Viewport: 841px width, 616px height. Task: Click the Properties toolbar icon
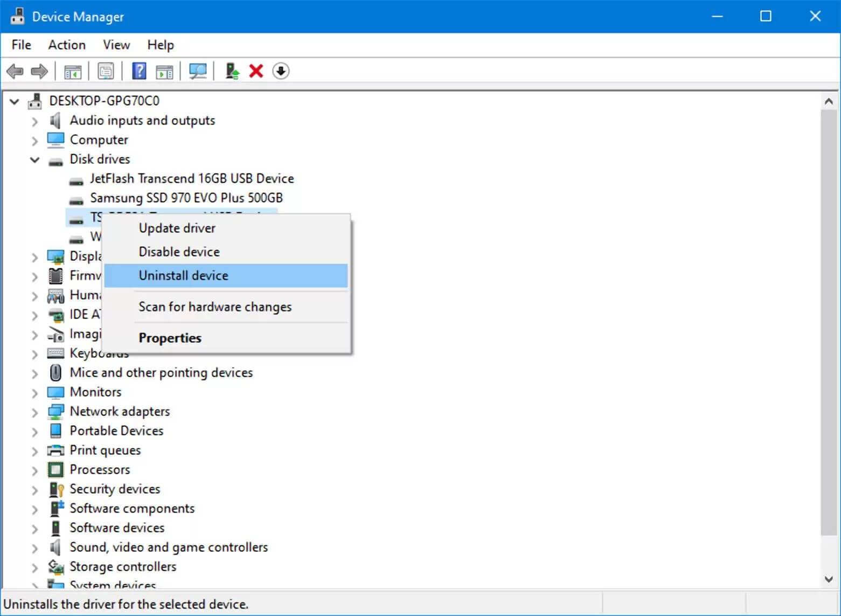106,71
